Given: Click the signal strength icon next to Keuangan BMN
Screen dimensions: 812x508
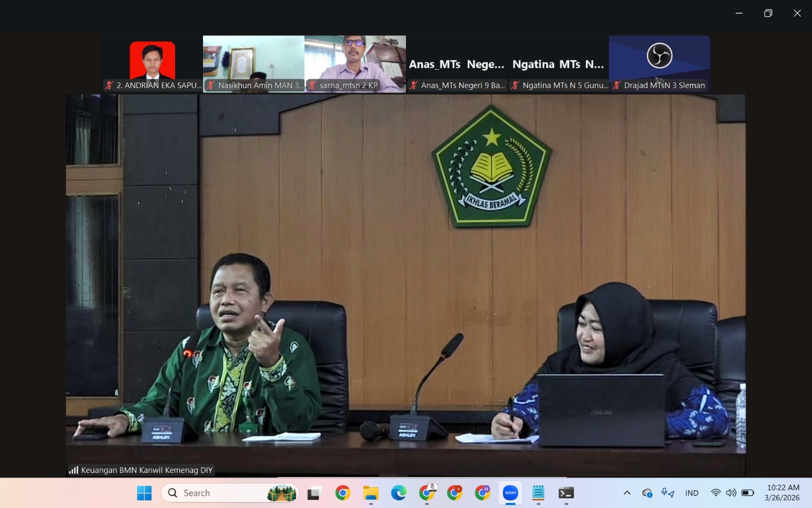Looking at the screenshot, I should pos(74,470).
